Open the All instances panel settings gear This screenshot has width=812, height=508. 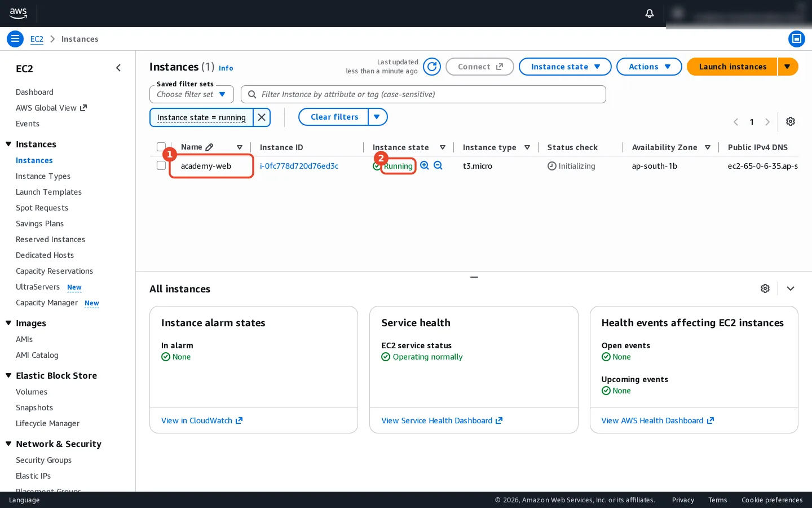coord(765,288)
